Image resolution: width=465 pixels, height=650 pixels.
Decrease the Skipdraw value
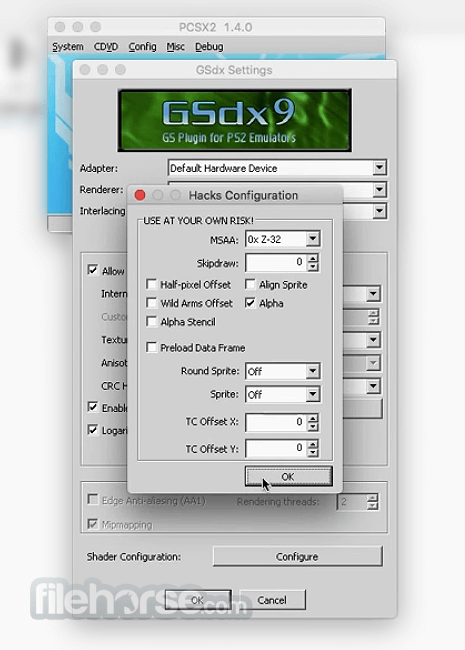313,267
